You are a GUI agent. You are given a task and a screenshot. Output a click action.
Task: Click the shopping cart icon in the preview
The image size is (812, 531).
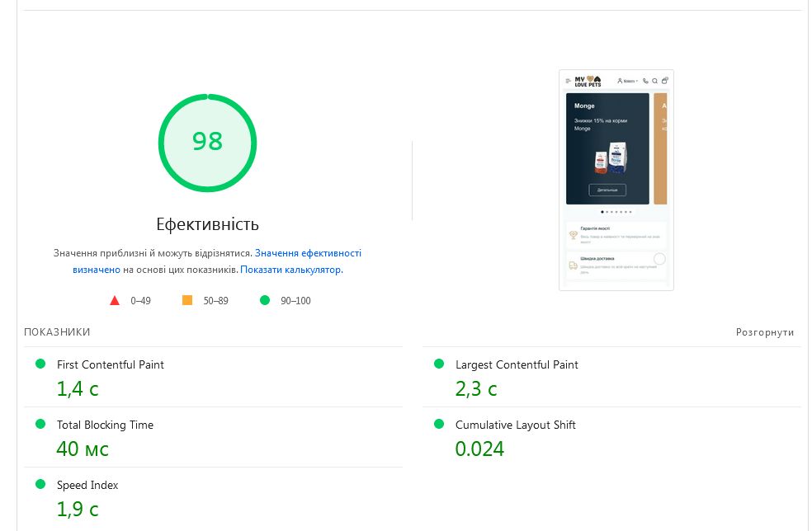click(665, 81)
